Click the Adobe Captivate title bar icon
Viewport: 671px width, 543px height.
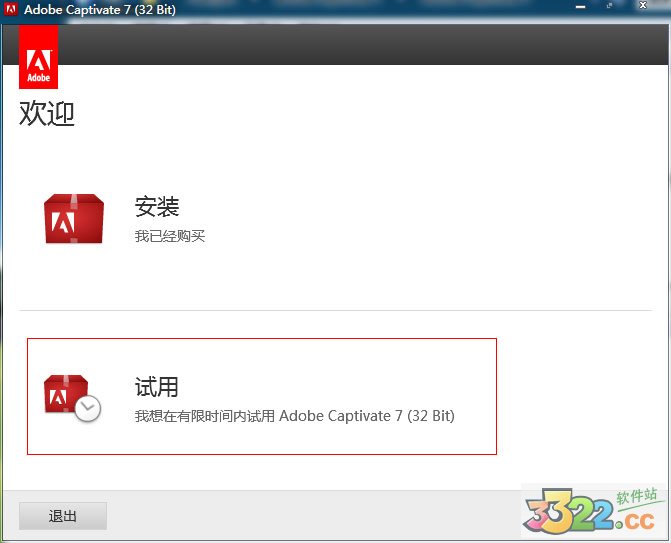click(x=11, y=9)
